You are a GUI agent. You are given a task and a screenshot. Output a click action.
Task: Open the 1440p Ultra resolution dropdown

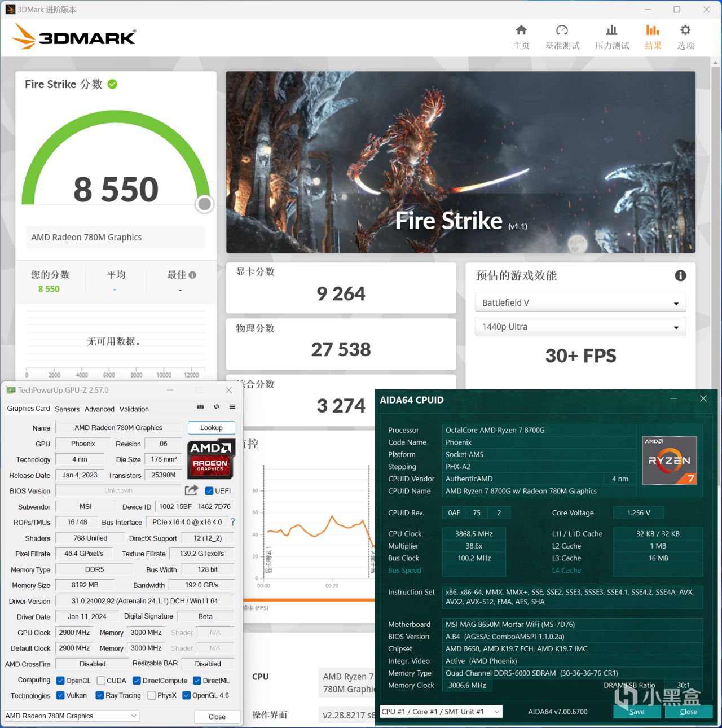pos(580,327)
